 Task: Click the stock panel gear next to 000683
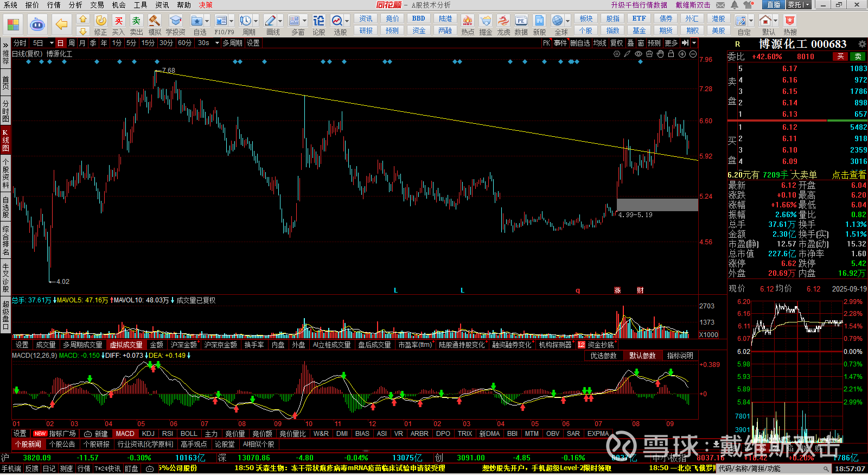(x=862, y=44)
